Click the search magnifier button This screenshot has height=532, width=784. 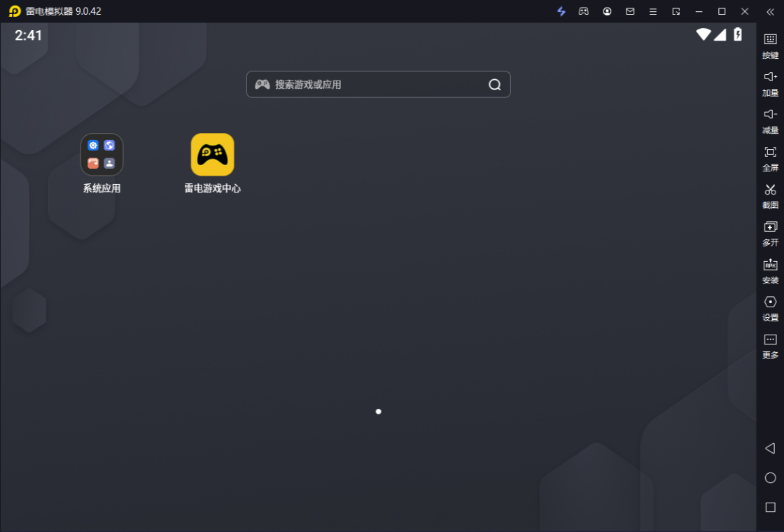[495, 85]
